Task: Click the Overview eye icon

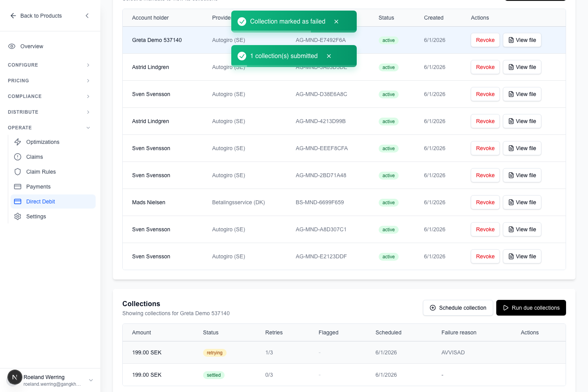Action: 12,46
